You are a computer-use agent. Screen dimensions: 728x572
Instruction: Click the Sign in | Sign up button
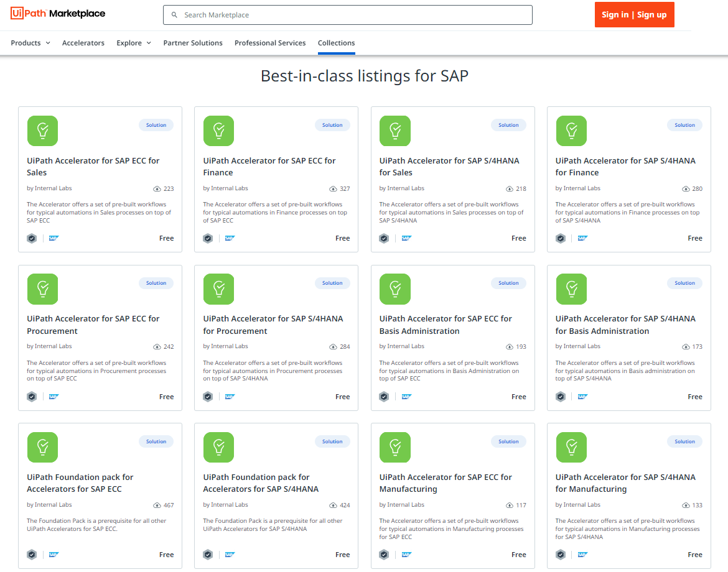pos(634,15)
